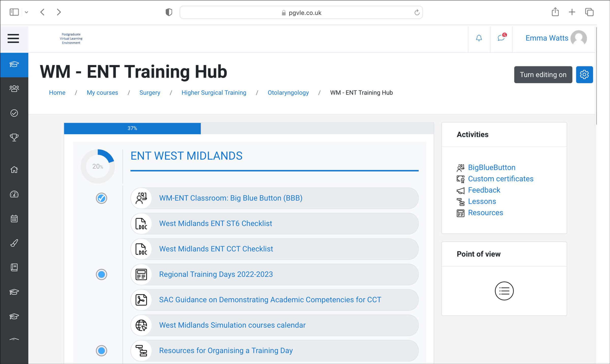This screenshot has width=610, height=364.
Task: Toggle completion for WM-ENT Classroom BBB
Action: pos(101,198)
